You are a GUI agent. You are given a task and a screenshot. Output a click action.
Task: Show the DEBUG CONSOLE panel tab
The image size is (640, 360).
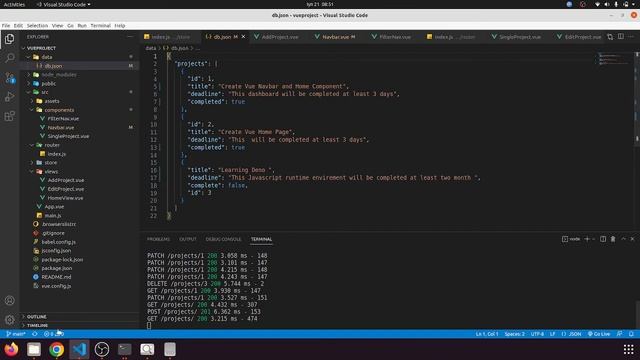coord(223,239)
